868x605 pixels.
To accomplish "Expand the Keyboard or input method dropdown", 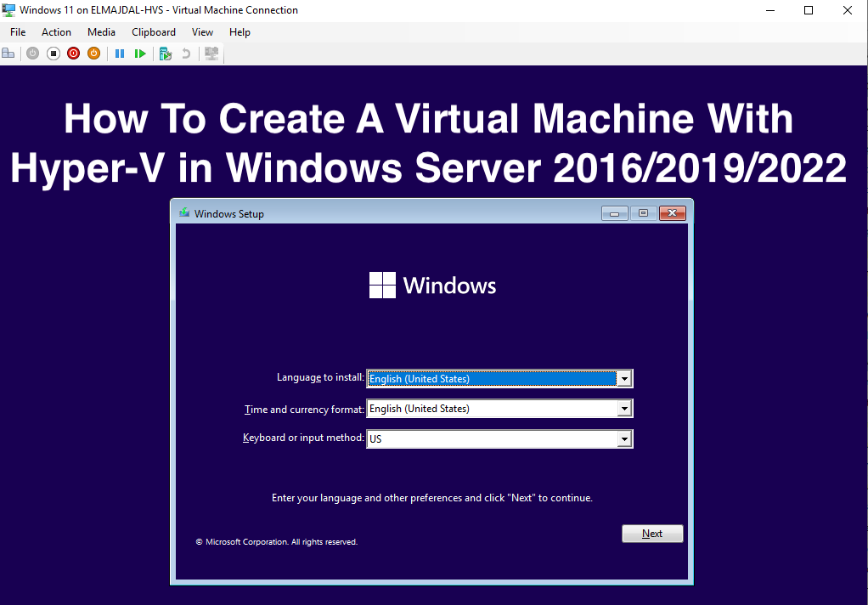I will [624, 438].
